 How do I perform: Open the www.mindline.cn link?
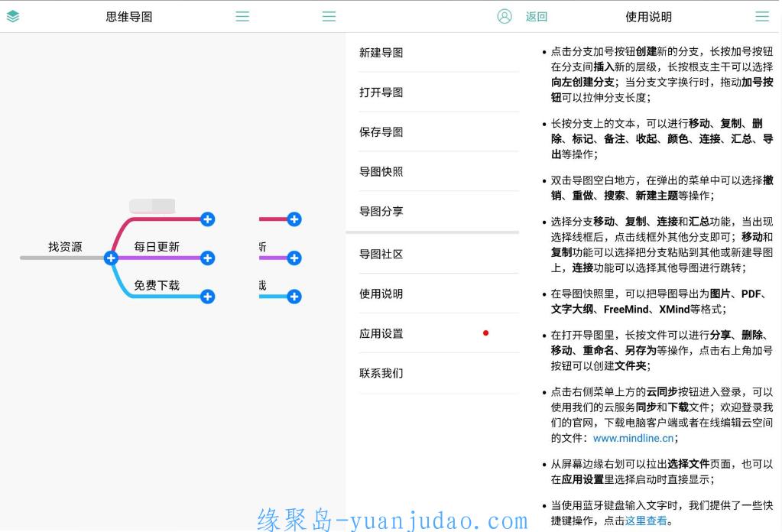(x=633, y=438)
